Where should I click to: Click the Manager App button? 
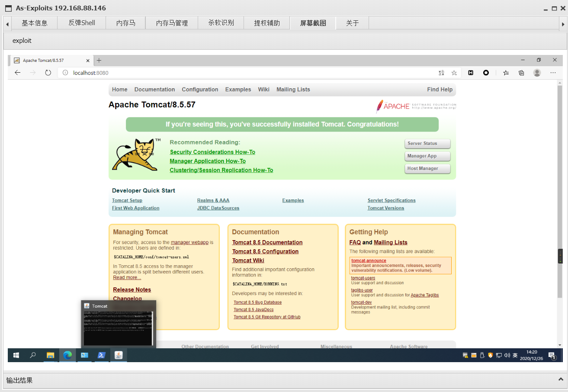[427, 156]
